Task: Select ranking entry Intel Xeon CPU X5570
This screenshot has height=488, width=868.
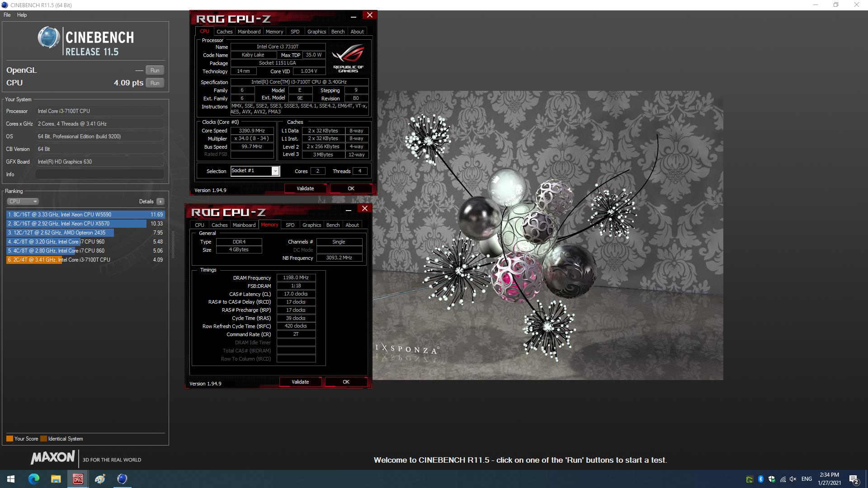Action: [x=85, y=224]
